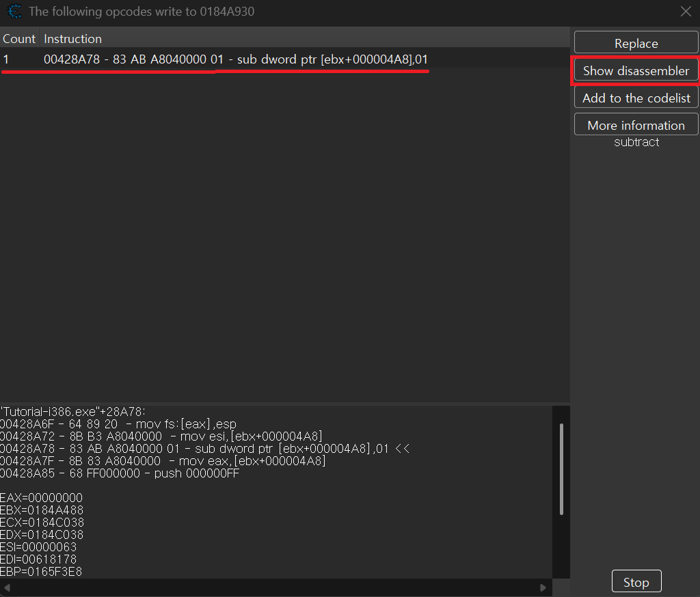
Task: Open Show disassembler
Action: pyautogui.click(x=636, y=71)
